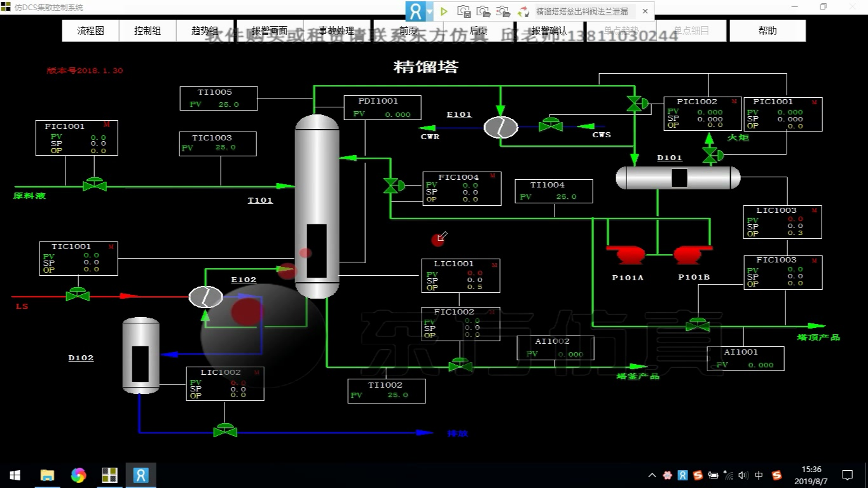The width and height of the screenshot is (868, 488).
Task: Open the TIC1001 controller faceplate
Action: (x=79, y=258)
